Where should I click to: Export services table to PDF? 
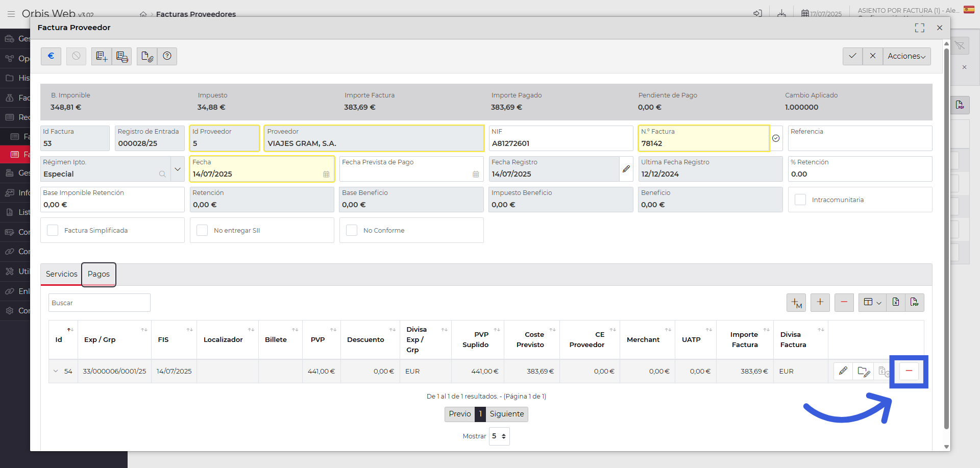[914, 303]
